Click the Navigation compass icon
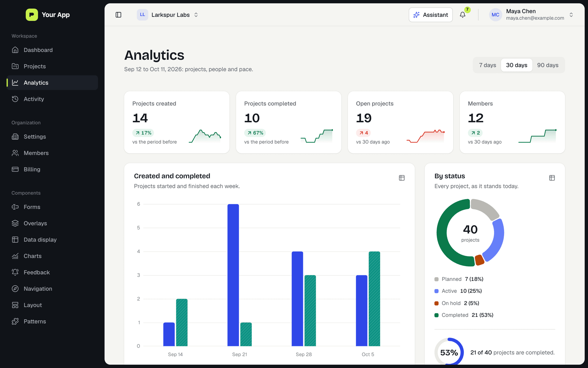 (x=15, y=289)
